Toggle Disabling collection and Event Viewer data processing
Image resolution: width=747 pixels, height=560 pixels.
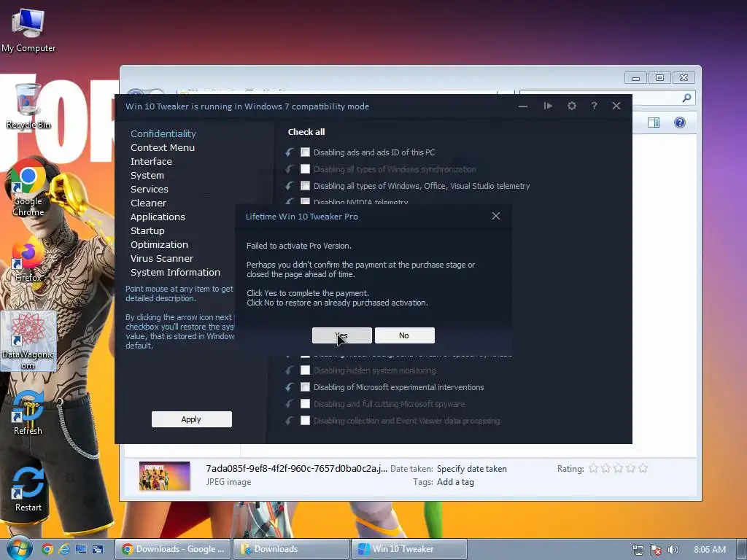305,420
